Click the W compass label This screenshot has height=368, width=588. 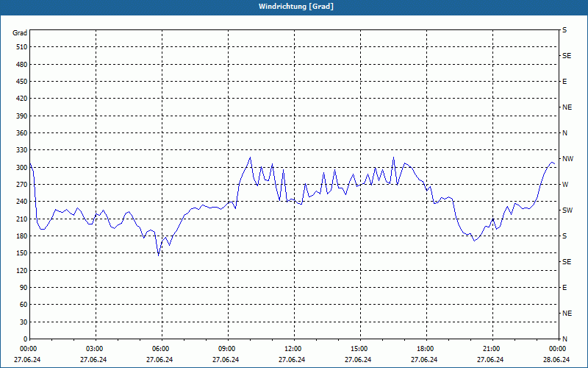565,185
